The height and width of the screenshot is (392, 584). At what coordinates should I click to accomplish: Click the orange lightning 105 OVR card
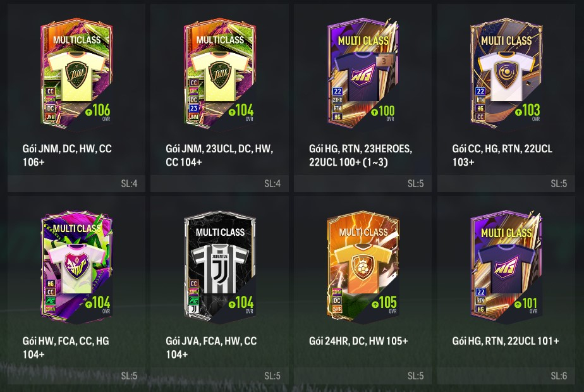(x=363, y=266)
